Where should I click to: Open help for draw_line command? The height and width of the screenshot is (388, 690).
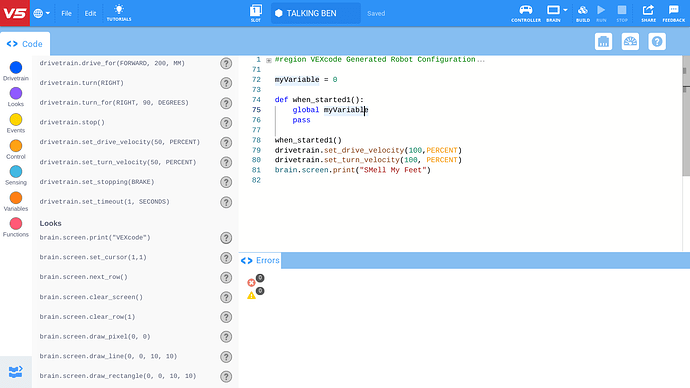pyautogui.click(x=226, y=357)
